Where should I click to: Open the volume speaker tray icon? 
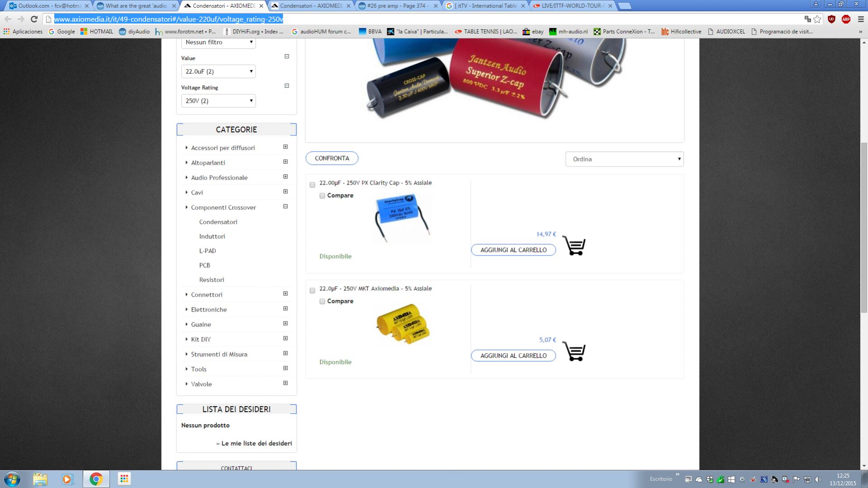(818, 479)
